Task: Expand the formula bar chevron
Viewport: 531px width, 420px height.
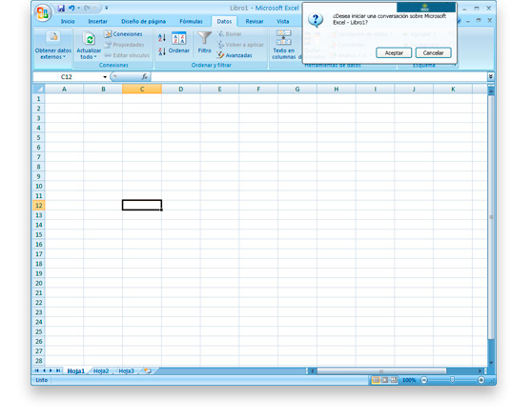Action: [490, 77]
